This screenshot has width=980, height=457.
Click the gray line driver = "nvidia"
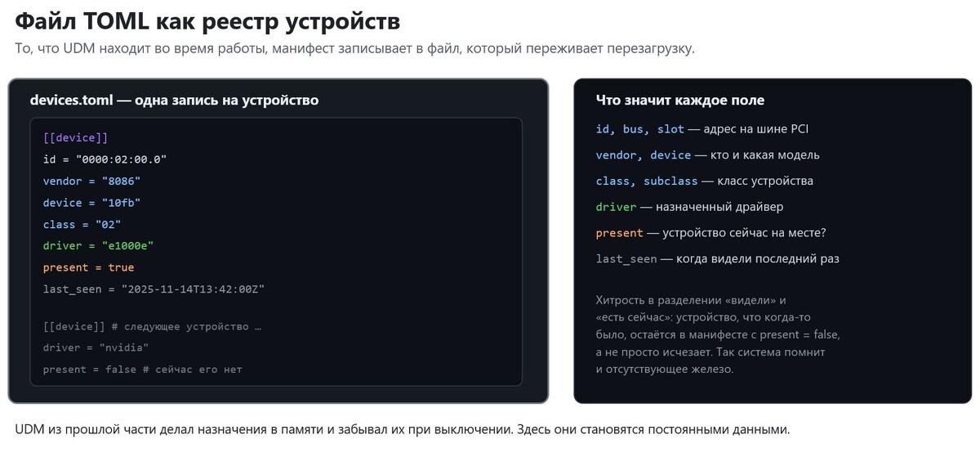pyautogui.click(x=96, y=347)
